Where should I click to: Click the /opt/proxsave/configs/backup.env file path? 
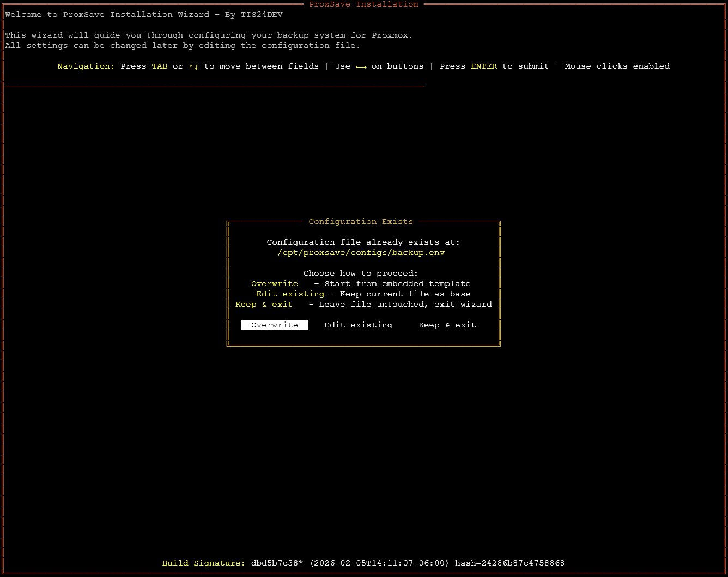pyautogui.click(x=361, y=253)
